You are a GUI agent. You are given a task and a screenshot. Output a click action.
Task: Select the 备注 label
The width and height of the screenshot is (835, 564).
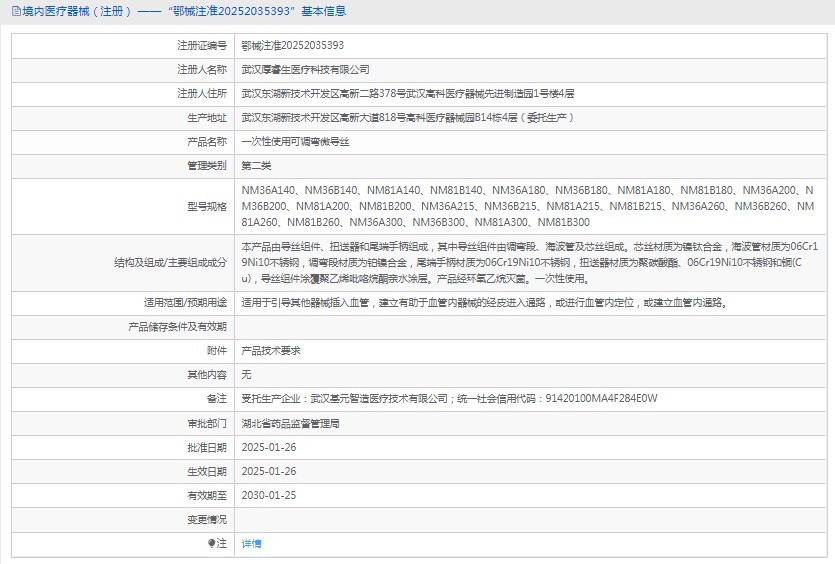(217, 398)
